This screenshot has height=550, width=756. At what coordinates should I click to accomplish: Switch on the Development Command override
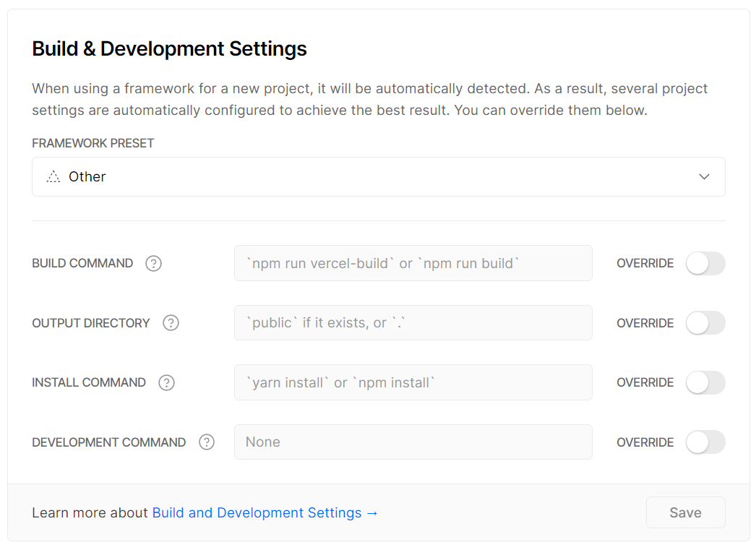coord(705,442)
